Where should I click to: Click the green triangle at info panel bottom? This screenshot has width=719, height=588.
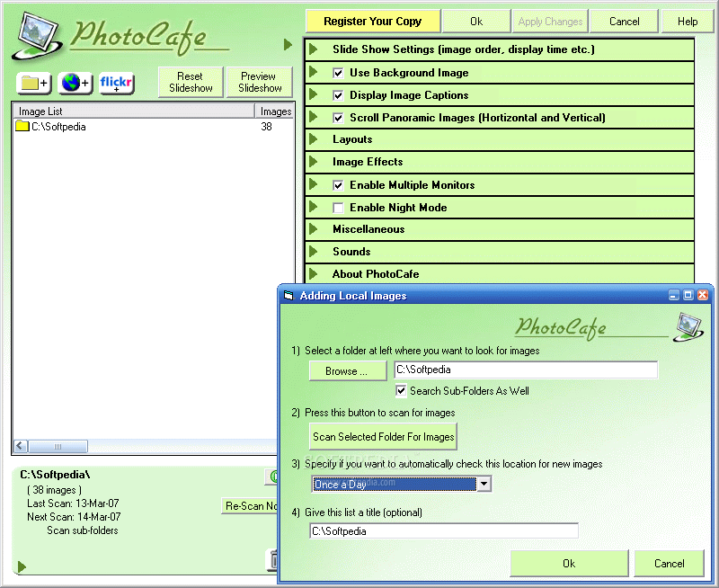22,567
